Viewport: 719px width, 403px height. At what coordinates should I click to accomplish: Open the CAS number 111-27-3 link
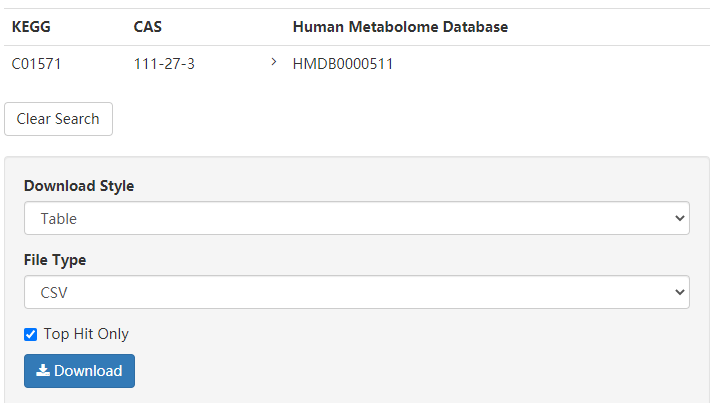pyautogui.click(x=164, y=64)
